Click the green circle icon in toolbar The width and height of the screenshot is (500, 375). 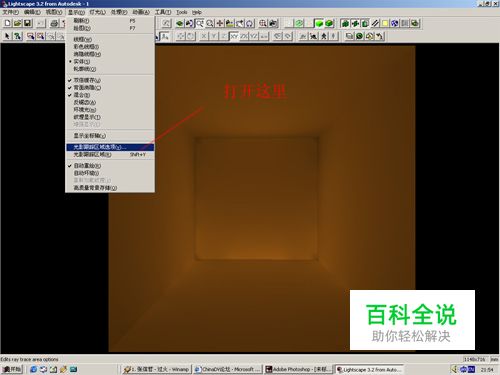point(299,23)
